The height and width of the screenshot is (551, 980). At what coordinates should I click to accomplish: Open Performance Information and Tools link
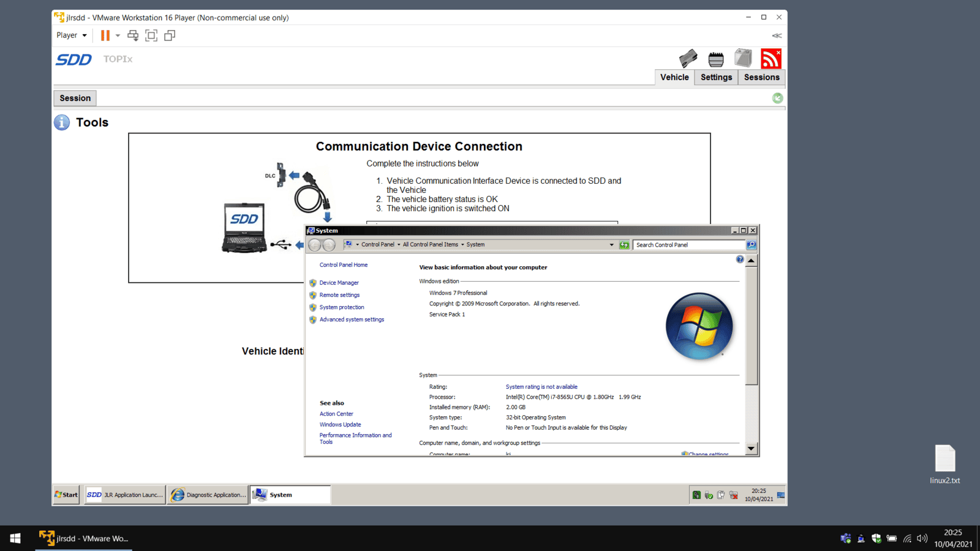355,438
